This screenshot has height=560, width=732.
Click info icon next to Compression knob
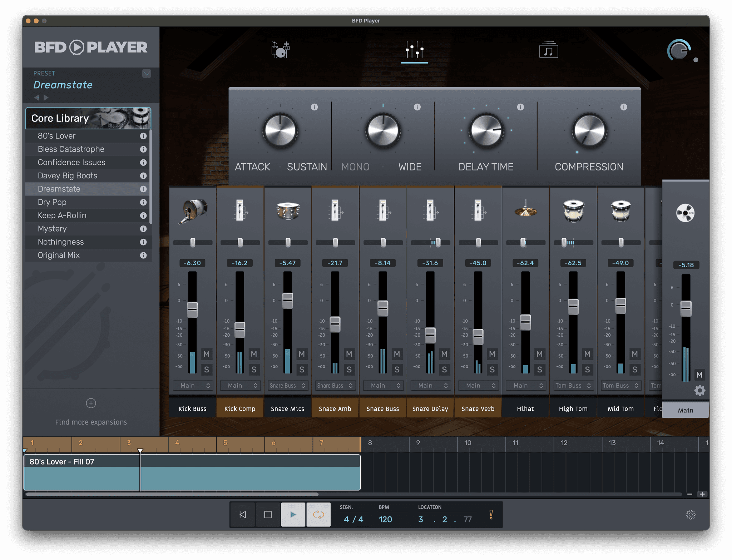point(623,107)
